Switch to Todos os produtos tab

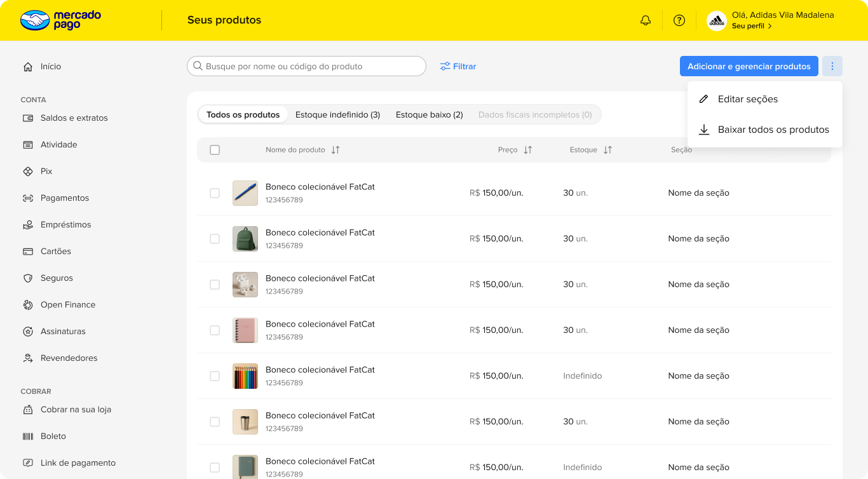click(x=243, y=115)
